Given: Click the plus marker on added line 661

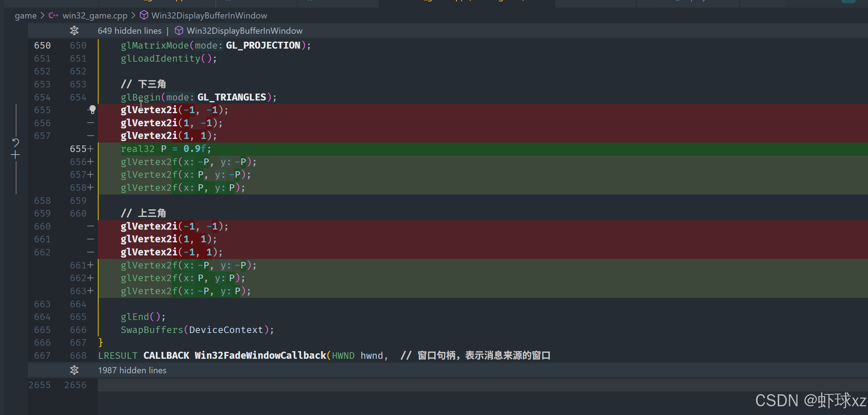Looking at the screenshot, I should tap(90, 265).
